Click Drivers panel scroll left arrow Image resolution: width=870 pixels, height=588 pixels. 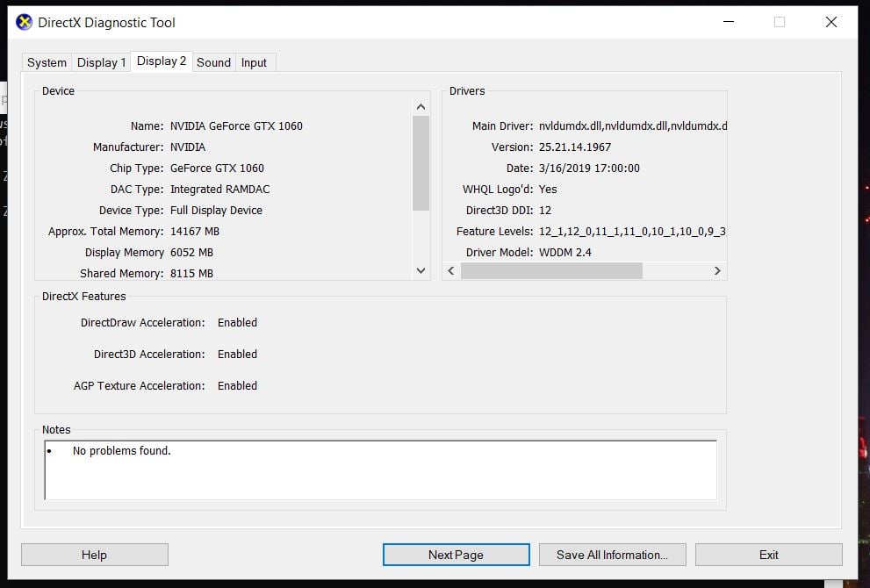pos(451,270)
